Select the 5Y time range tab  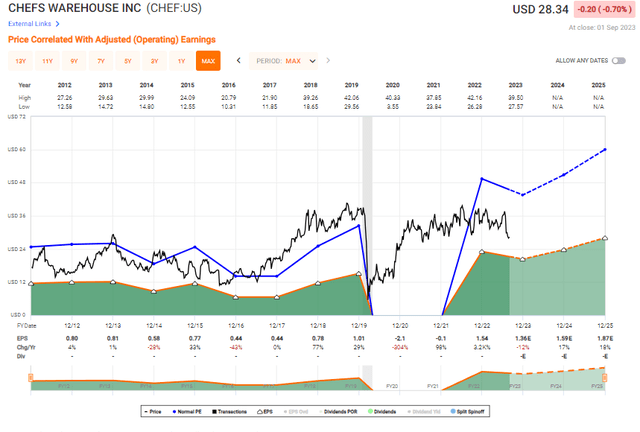(x=128, y=61)
